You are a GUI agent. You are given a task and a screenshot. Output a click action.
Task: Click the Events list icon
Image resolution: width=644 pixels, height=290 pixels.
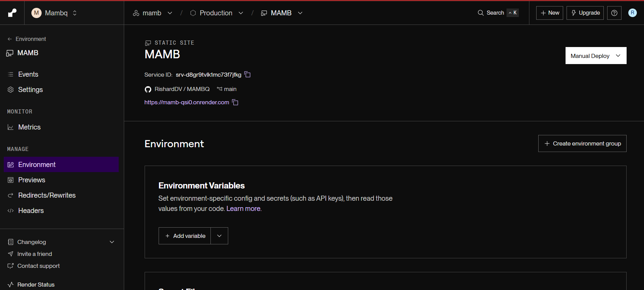[11, 74]
